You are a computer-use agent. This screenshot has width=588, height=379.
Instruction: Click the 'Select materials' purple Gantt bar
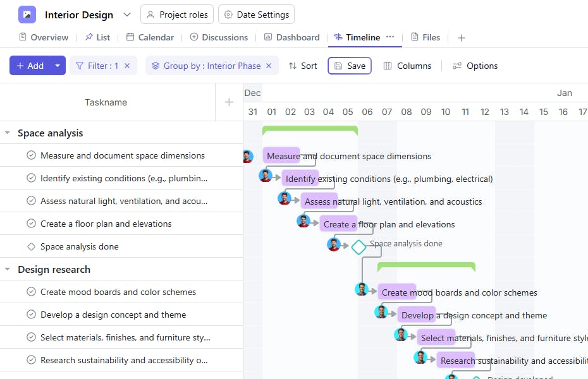(x=436, y=338)
